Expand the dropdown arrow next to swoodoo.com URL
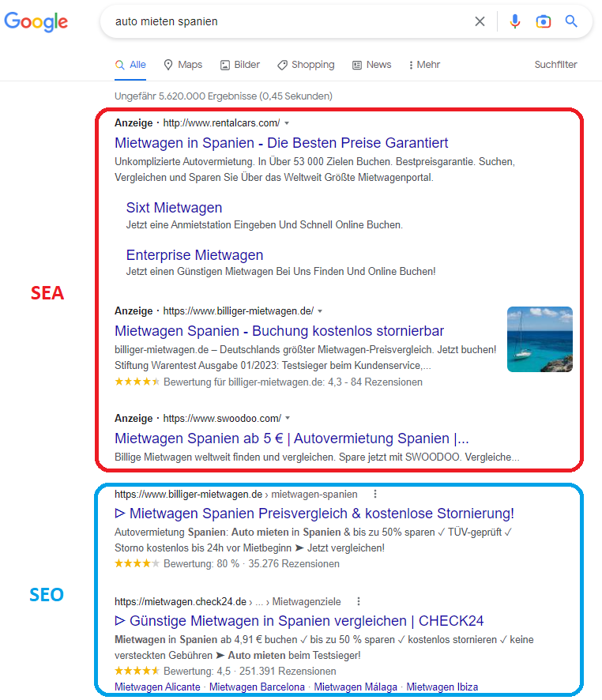Viewport: 602px width, 700px height. (x=288, y=418)
